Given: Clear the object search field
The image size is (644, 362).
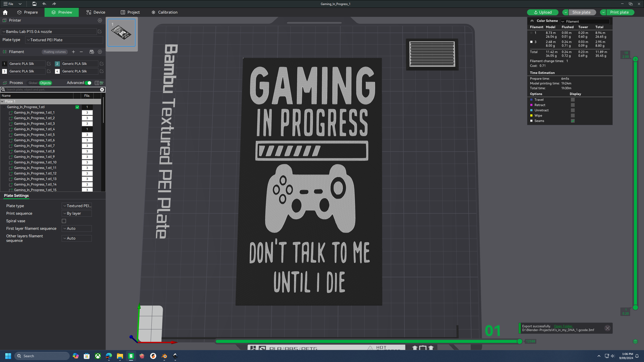Looking at the screenshot, I should click(102, 89).
